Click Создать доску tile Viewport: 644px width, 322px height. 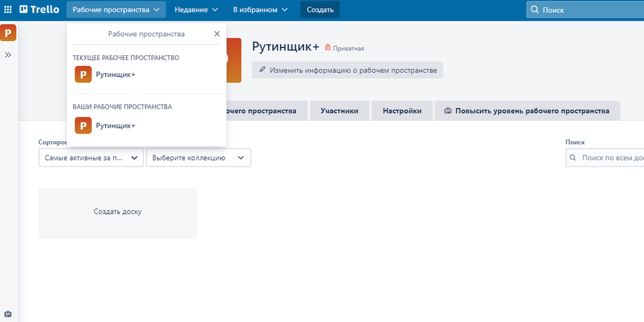pos(118,213)
